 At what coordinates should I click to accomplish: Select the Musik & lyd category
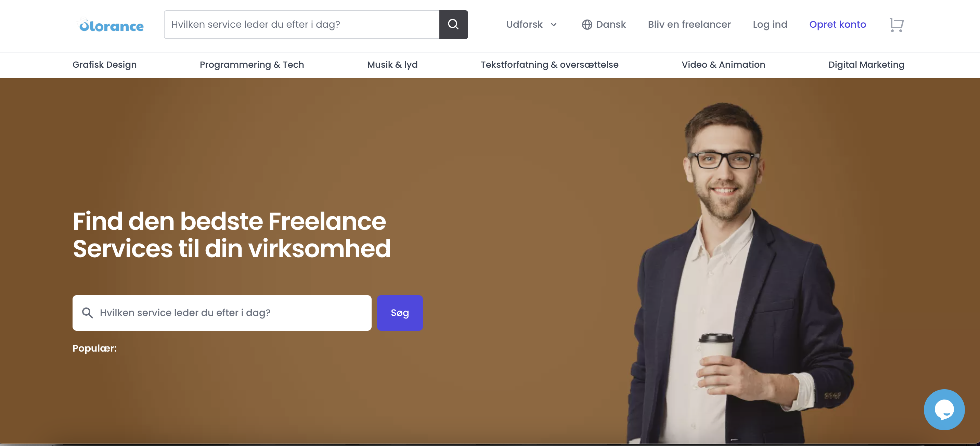pos(392,65)
